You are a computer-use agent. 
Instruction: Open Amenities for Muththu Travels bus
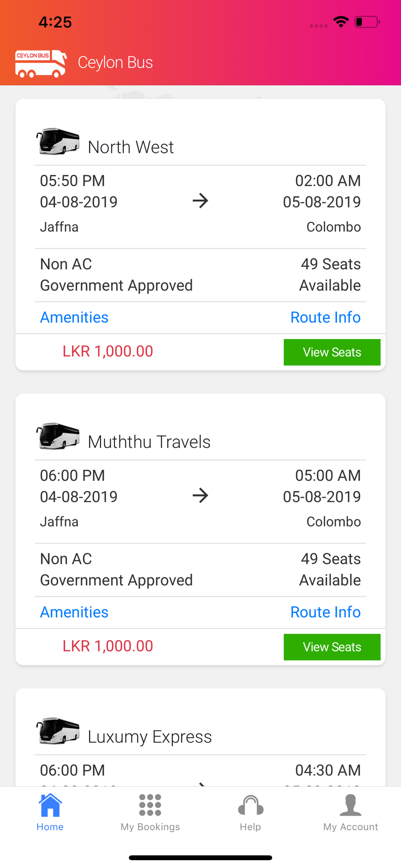[x=74, y=612]
